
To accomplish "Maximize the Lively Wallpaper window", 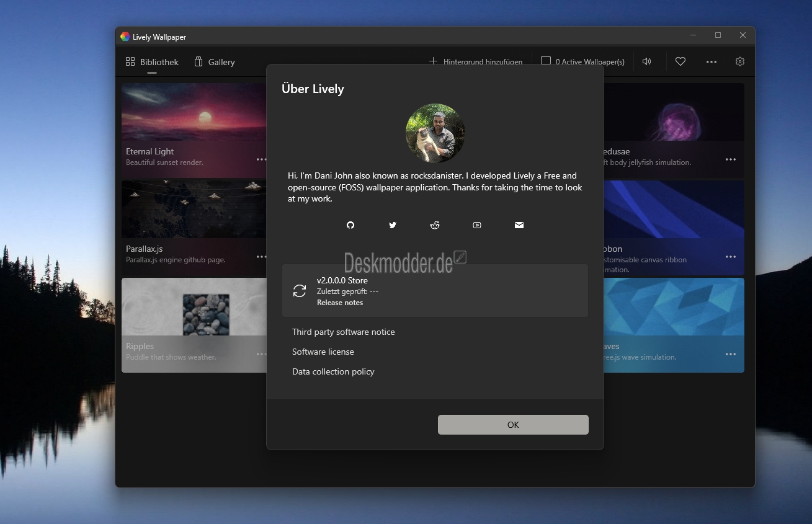I will coord(718,35).
